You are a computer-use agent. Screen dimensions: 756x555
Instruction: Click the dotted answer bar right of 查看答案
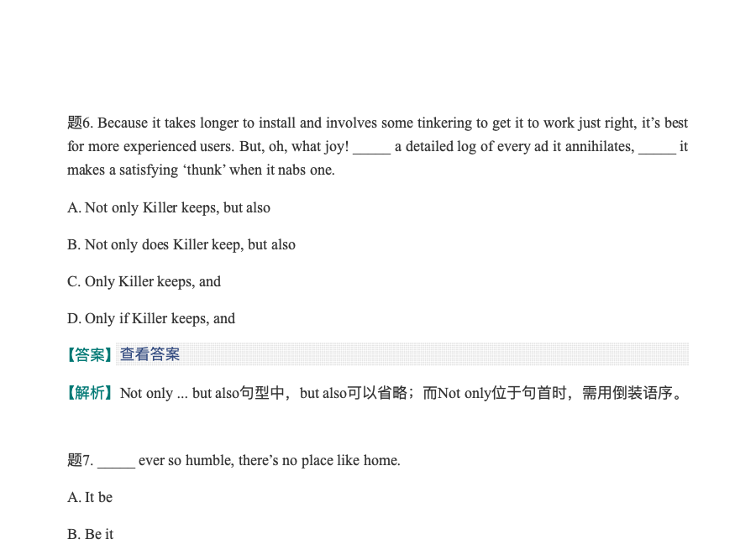tap(437, 354)
